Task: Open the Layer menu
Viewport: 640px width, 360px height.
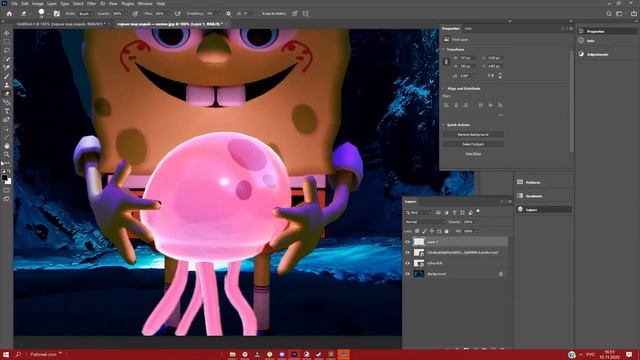Action: tap(52, 4)
